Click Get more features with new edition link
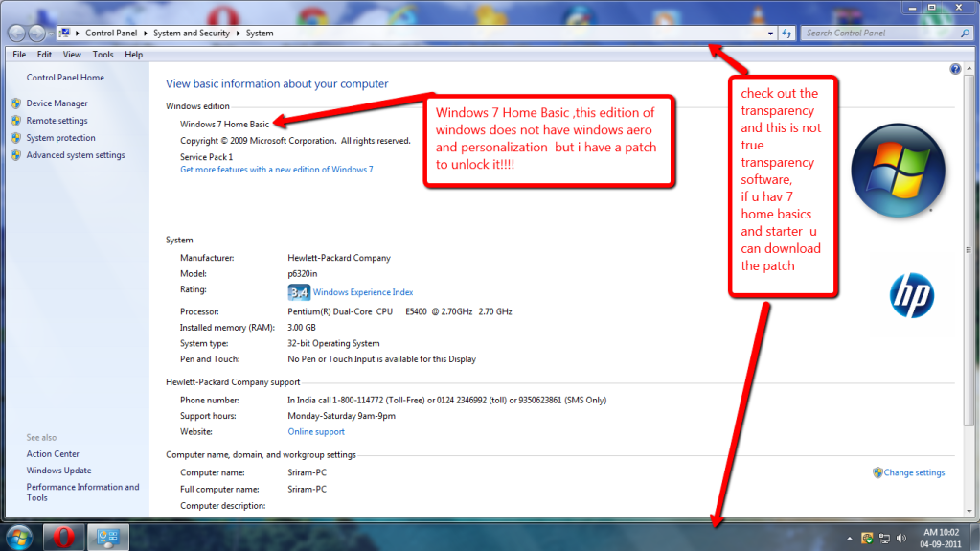The width and height of the screenshot is (980, 551). (276, 170)
